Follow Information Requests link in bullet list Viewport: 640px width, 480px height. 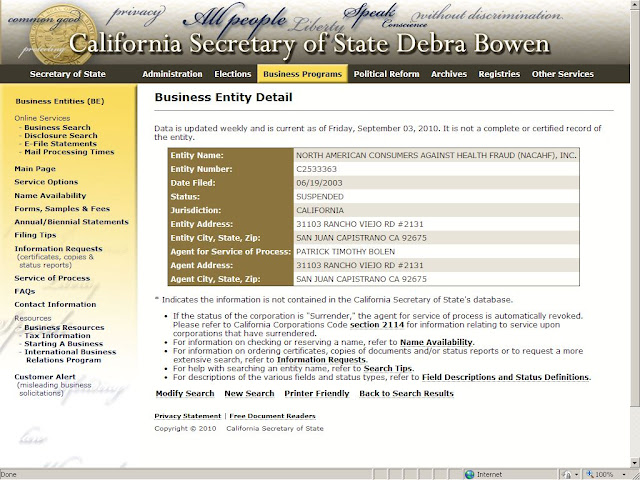point(321,360)
